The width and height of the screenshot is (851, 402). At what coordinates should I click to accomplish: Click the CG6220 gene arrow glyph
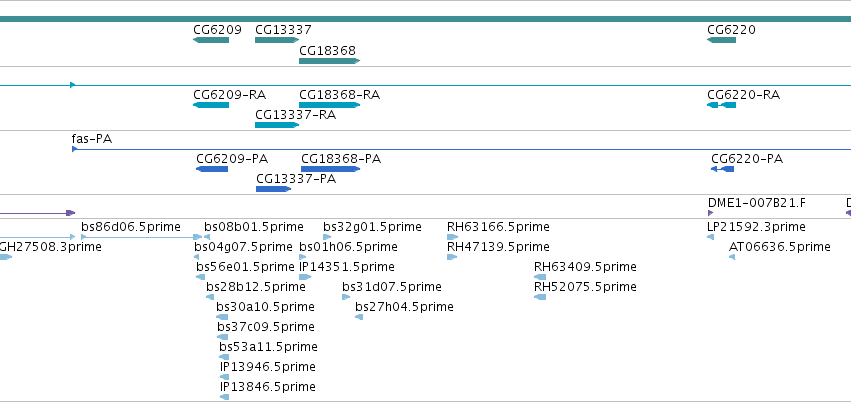(721, 40)
